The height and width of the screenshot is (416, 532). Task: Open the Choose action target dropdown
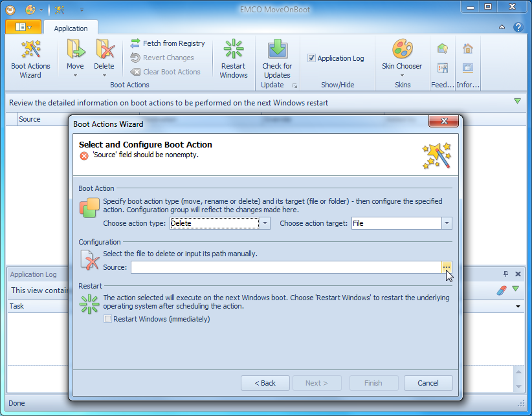[x=447, y=223]
